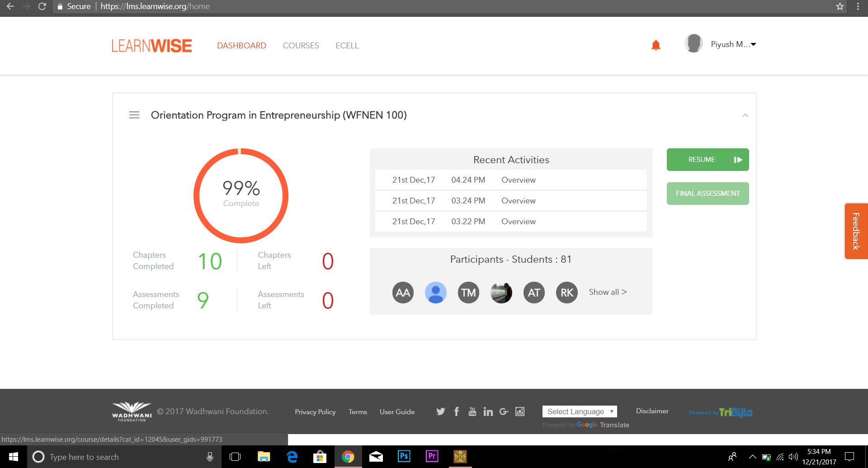The width and height of the screenshot is (868, 468).
Task: Click the Chapters Completed count 10
Action: pos(210,261)
